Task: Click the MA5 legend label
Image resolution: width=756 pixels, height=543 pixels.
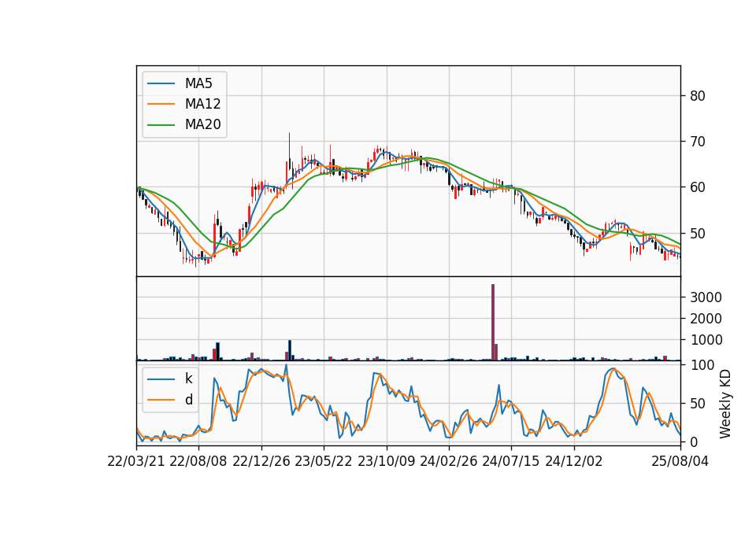Action: point(198,83)
